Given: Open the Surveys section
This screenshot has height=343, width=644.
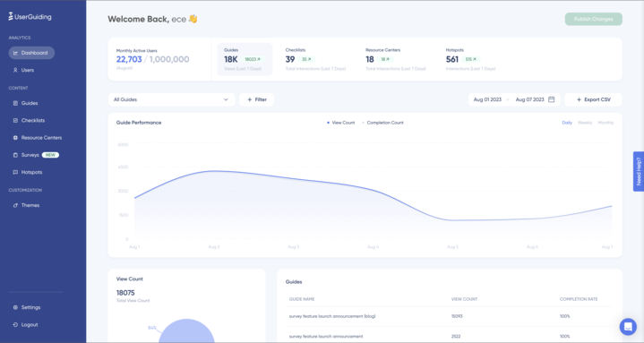Looking at the screenshot, I should point(30,155).
